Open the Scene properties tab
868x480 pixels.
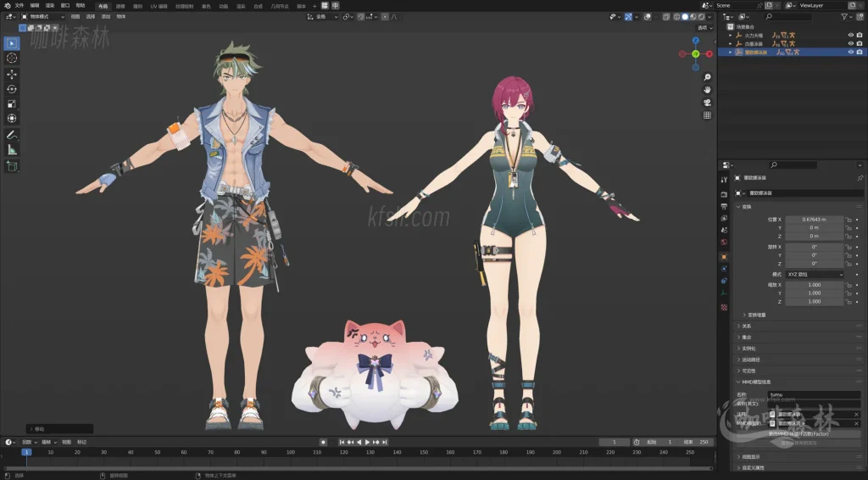pyautogui.click(x=724, y=230)
